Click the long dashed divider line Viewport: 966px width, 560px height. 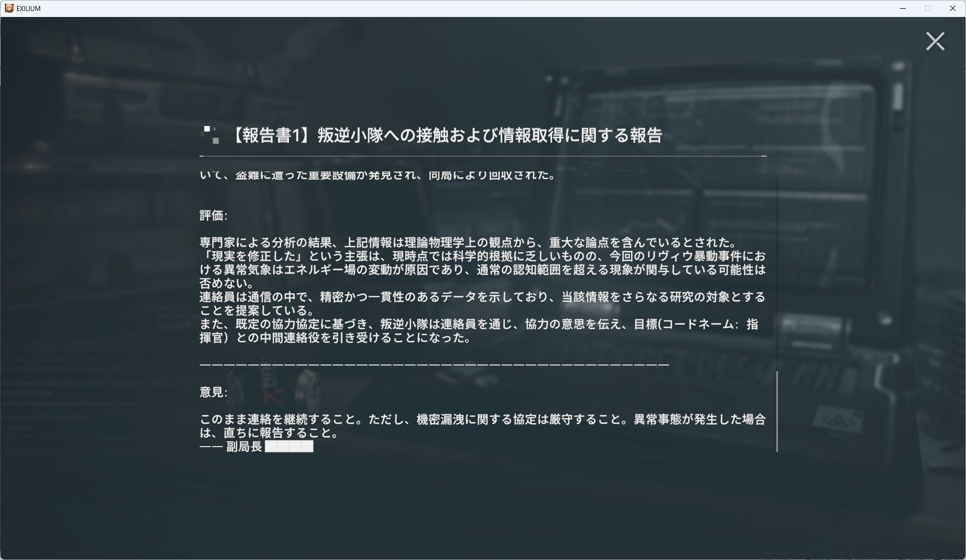point(434,364)
